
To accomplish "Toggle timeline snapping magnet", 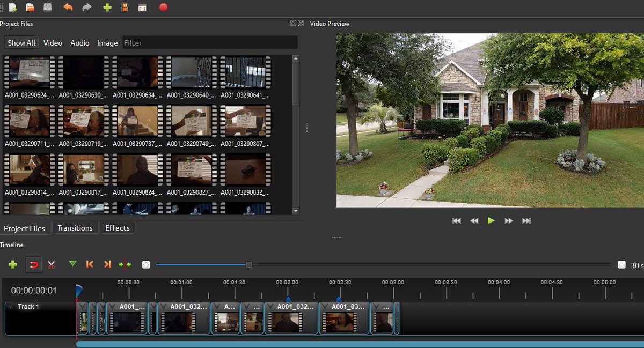I will pos(33,264).
